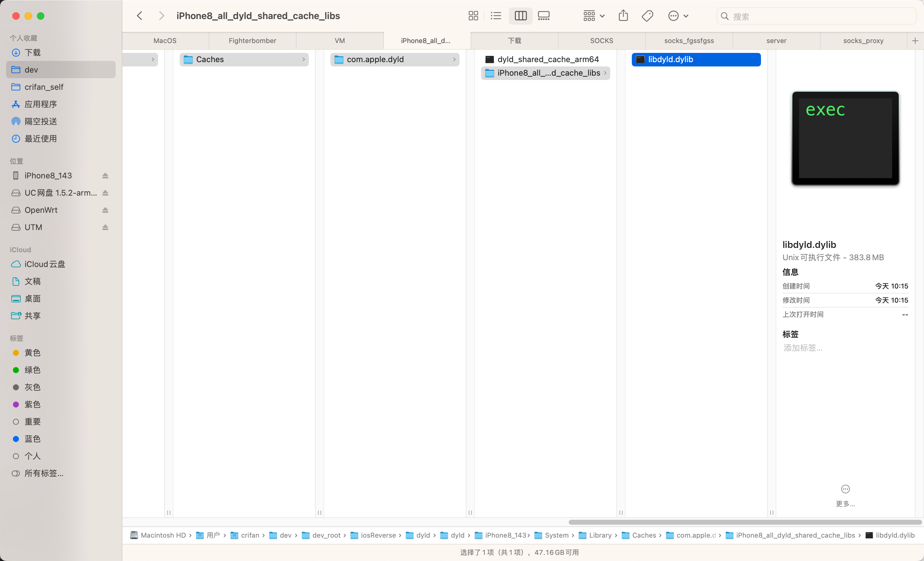Click the 更多… preview actions button
924x561 pixels.
click(x=845, y=495)
